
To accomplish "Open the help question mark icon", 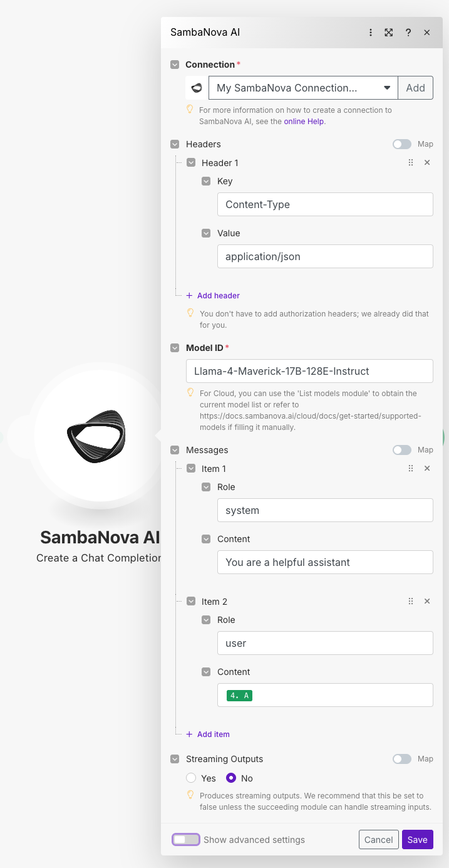I will pyautogui.click(x=408, y=33).
